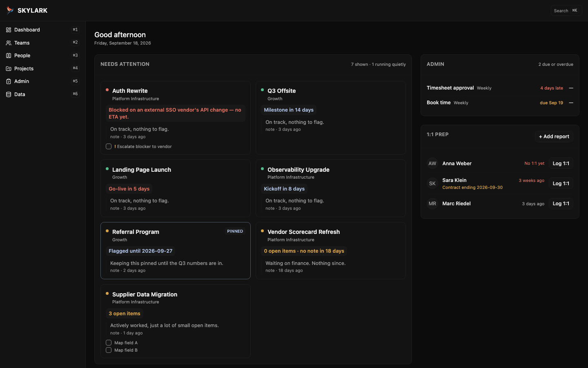Go to the Teams section
Screen dimensions: 588x368
(x=42, y=43)
